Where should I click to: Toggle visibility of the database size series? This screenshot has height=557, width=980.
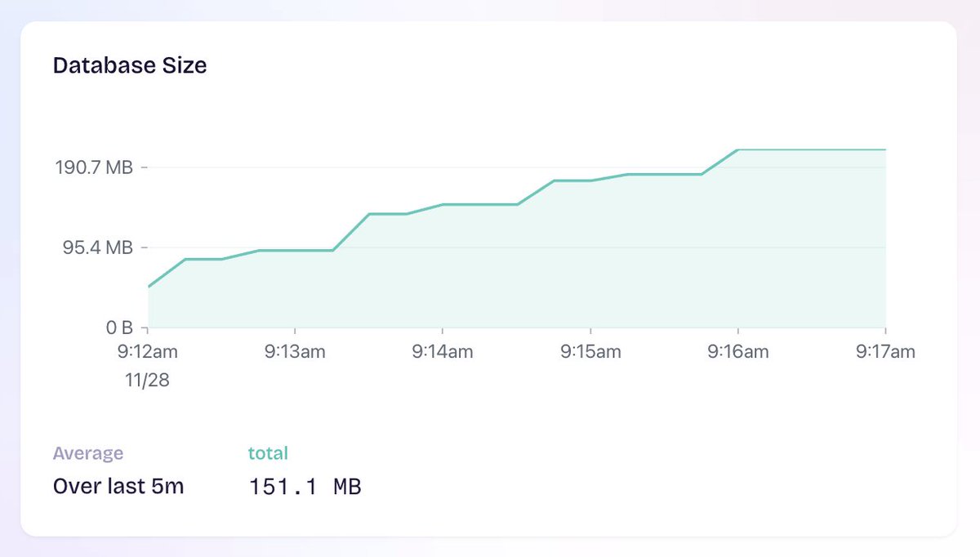[x=268, y=452]
